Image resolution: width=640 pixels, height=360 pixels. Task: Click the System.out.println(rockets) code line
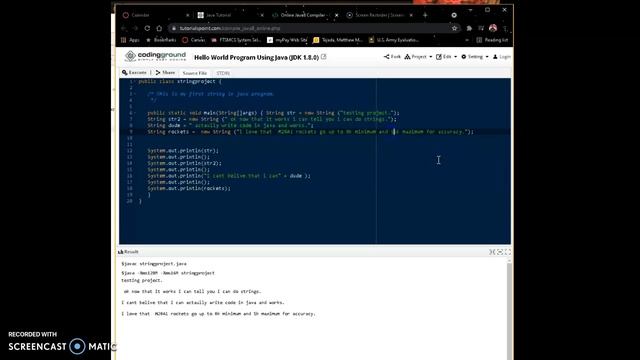[x=189, y=189]
